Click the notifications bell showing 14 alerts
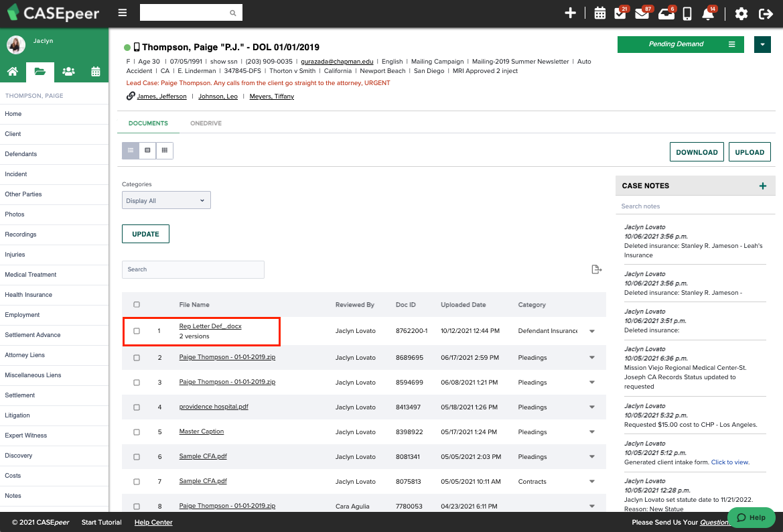 pos(709,14)
